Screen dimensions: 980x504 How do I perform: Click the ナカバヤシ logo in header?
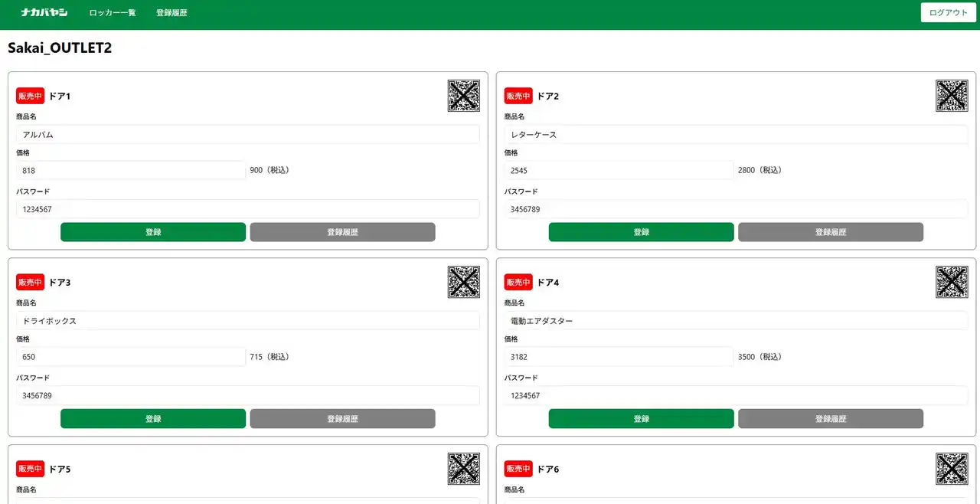[44, 13]
